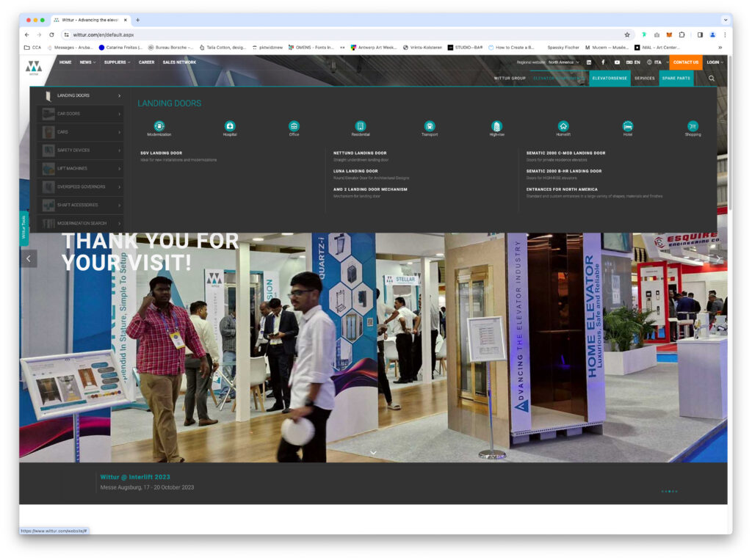Open the SGV Landing Door link
Image resolution: width=752 pixels, height=560 pixels.
[x=162, y=153]
